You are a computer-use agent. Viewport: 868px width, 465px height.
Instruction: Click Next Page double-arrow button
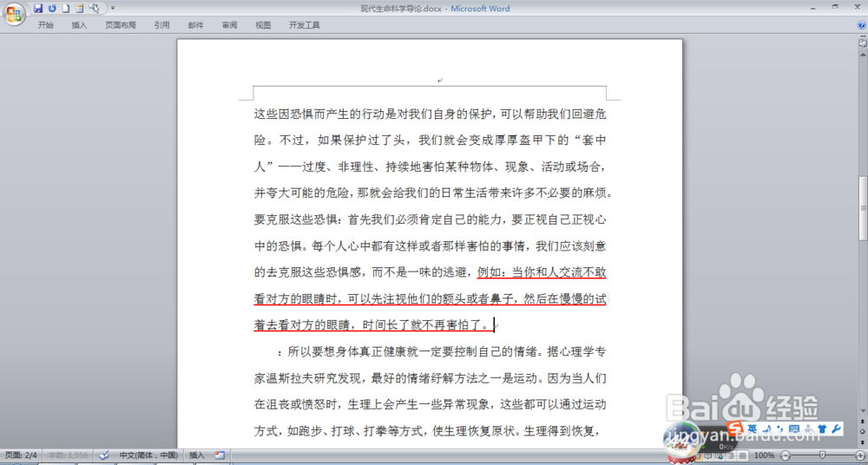click(863, 442)
